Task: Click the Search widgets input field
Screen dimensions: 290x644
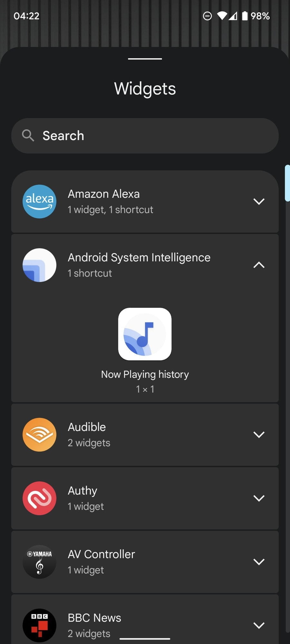Action: pyautogui.click(x=155, y=136)
